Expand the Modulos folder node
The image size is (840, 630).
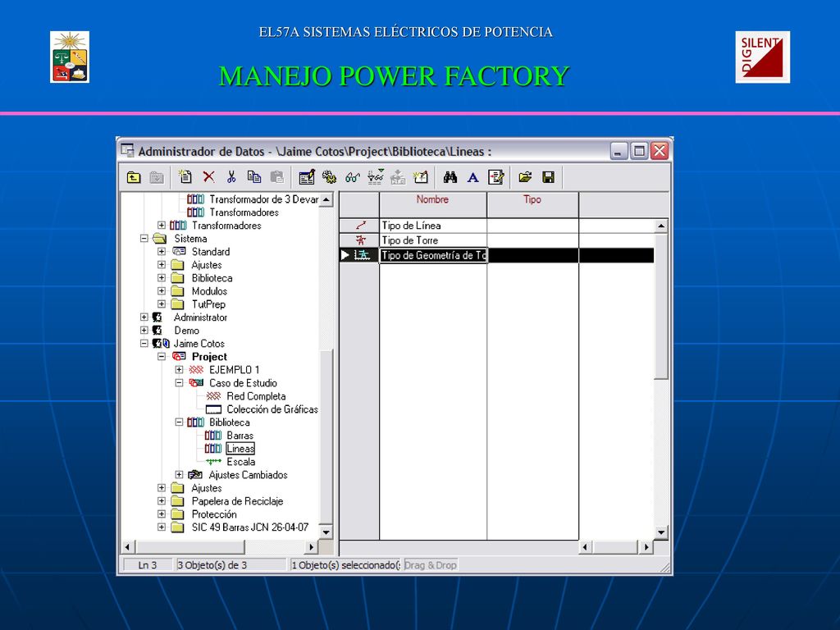coord(162,291)
